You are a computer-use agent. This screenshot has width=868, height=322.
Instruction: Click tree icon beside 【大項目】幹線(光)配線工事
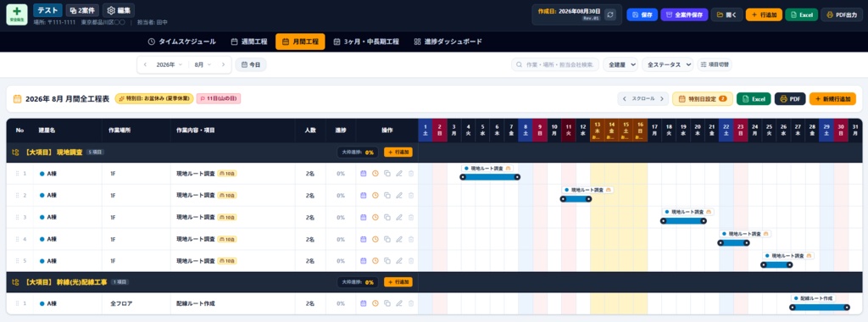16,282
